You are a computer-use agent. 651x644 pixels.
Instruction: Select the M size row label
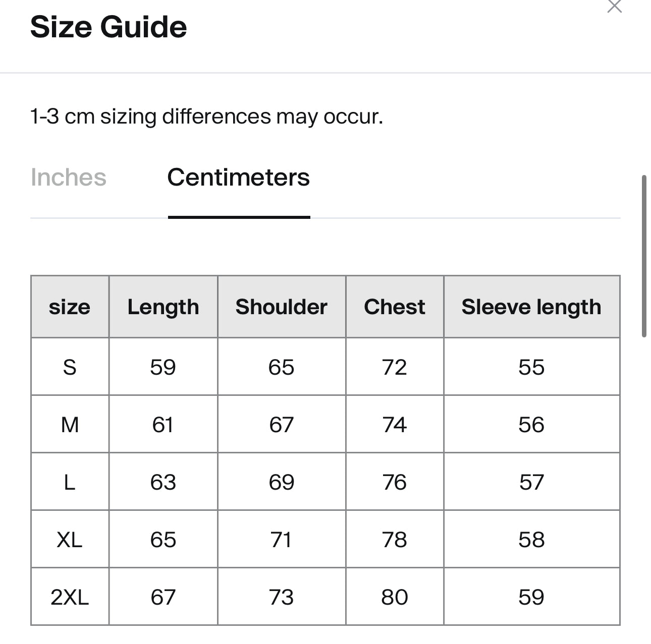pyautogui.click(x=70, y=425)
